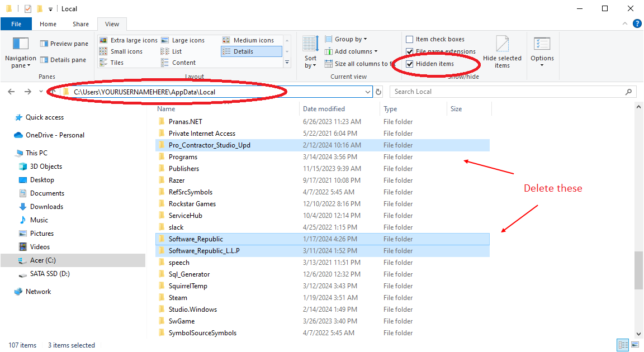Switch to the Share ribbon tab
The height and width of the screenshot is (352, 644).
80,24
